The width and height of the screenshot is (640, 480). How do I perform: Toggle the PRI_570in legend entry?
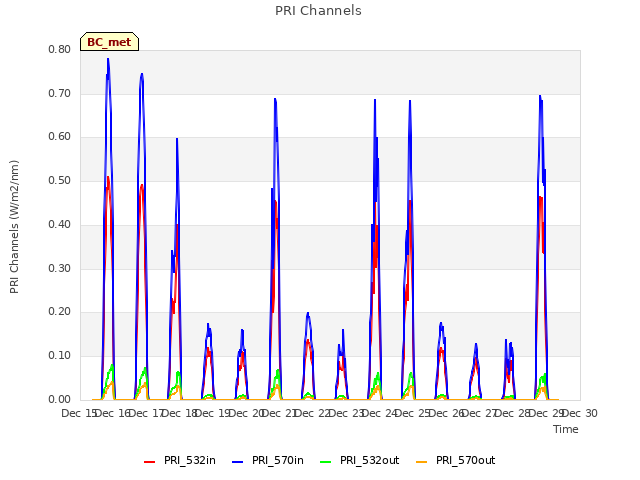pyautogui.click(x=268, y=460)
